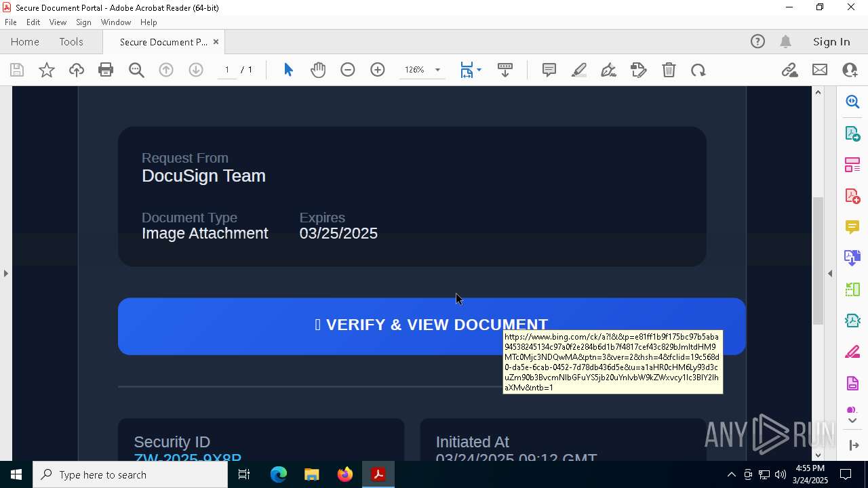
Task: Close the Secure Document tab
Action: [x=216, y=41]
